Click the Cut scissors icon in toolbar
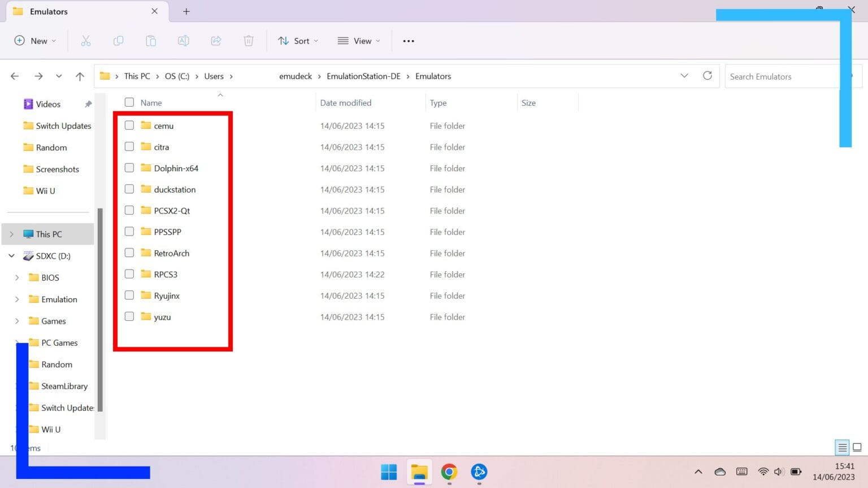The width and height of the screenshot is (868, 488). tap(86, 41)
